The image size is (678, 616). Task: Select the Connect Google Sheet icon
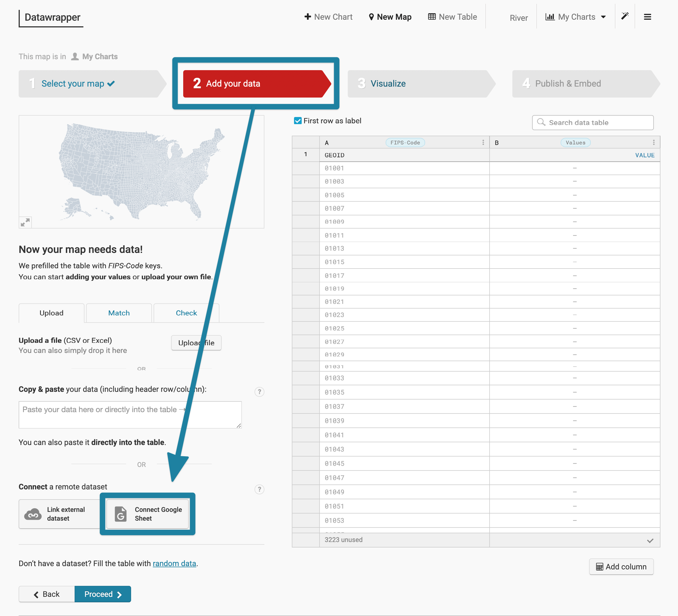(120, 514)
